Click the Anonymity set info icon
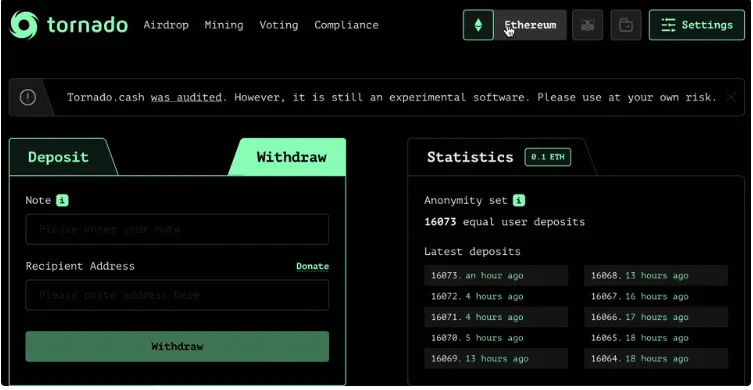Viewport: 753px width, 390px height. pos(519,200)
